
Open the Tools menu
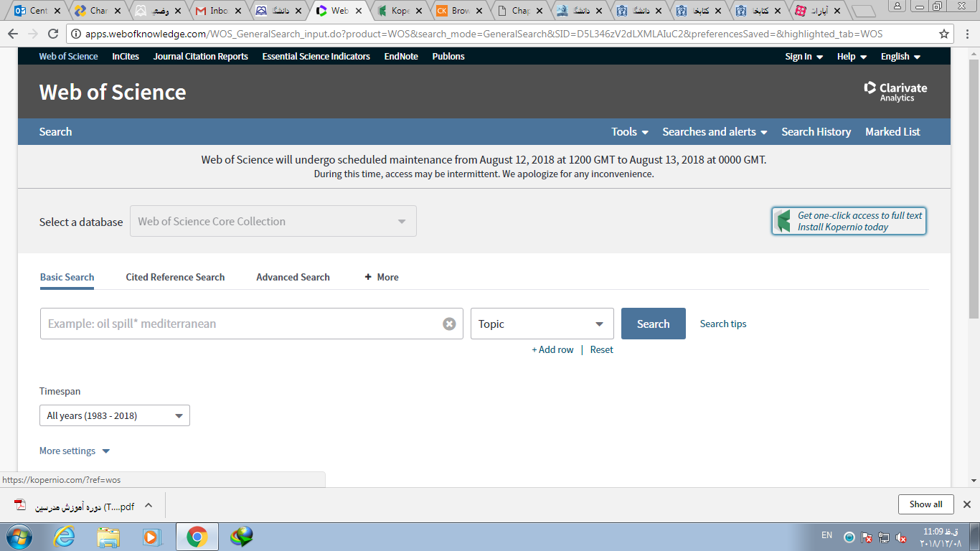[629, 131]
